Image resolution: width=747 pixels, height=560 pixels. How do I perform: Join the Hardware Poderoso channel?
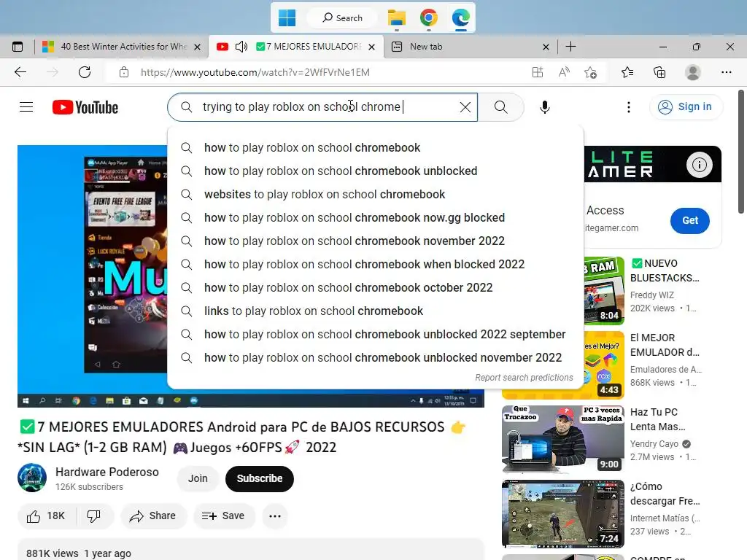[198, 478]
